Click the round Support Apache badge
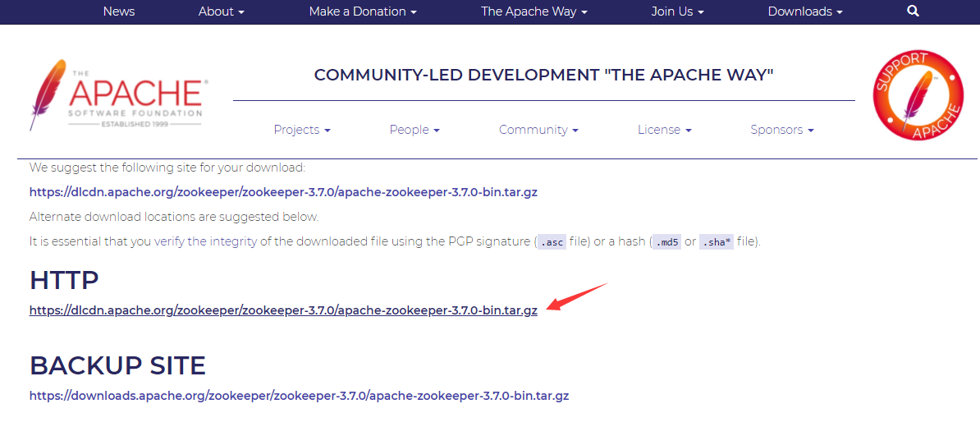 pyautogui.click(x=917, y=95)
